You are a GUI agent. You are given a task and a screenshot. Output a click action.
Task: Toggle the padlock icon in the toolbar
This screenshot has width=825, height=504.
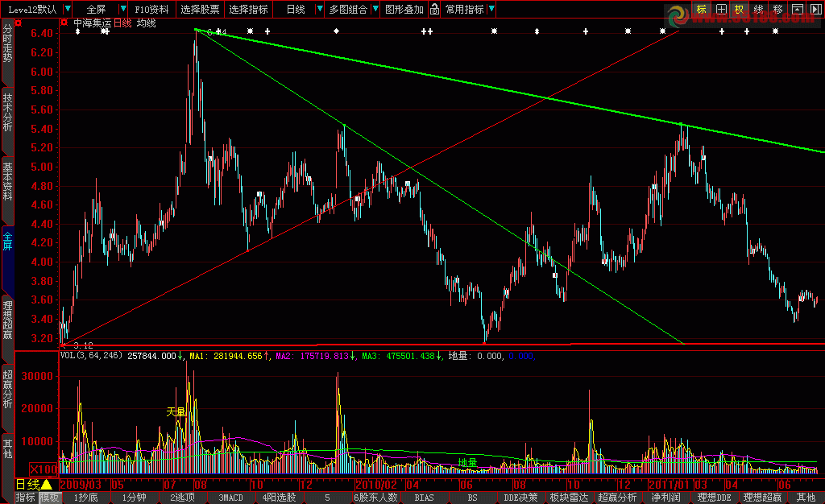pos(434,9)
